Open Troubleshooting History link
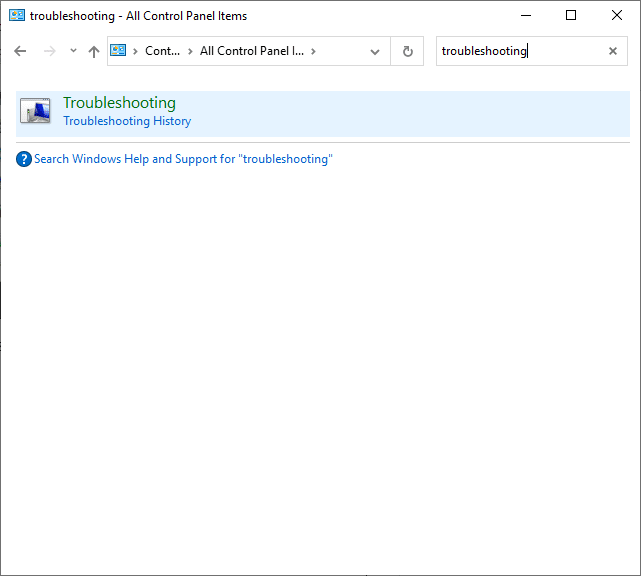The image size is (641, 576). coord(127,121)
